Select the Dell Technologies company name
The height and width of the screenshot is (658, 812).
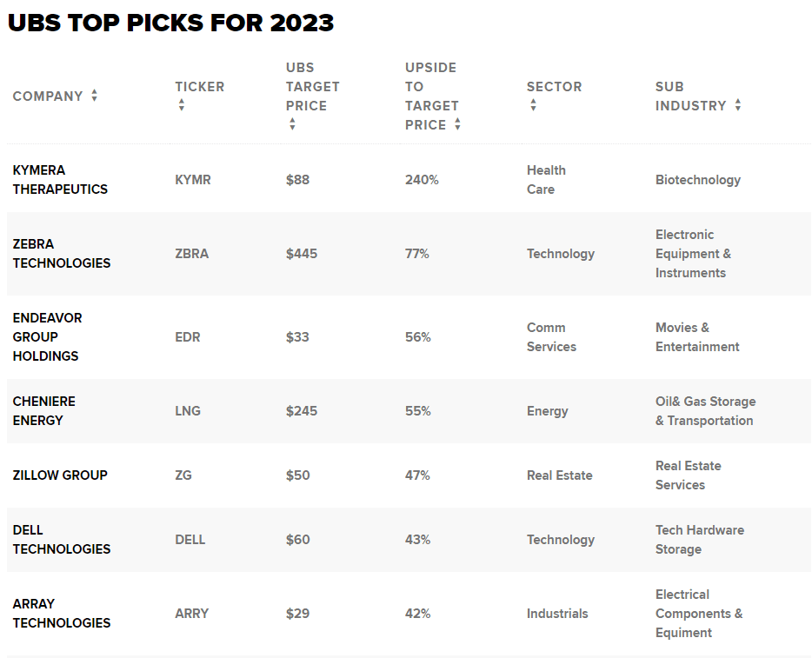62,540
